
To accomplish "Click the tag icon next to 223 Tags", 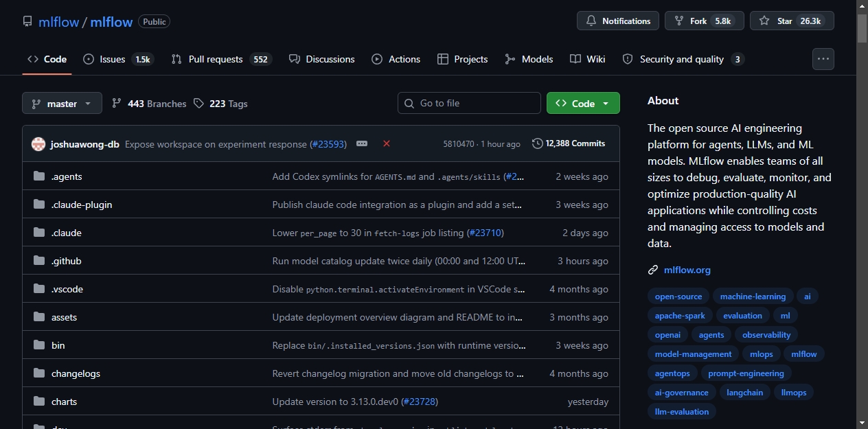I will [198, 104].
